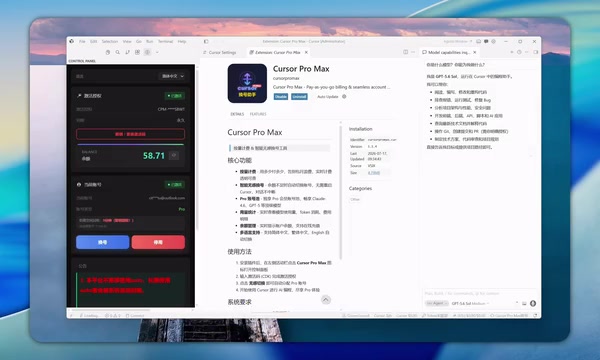Click the scroll-to-top chevron button

point(326,300)
